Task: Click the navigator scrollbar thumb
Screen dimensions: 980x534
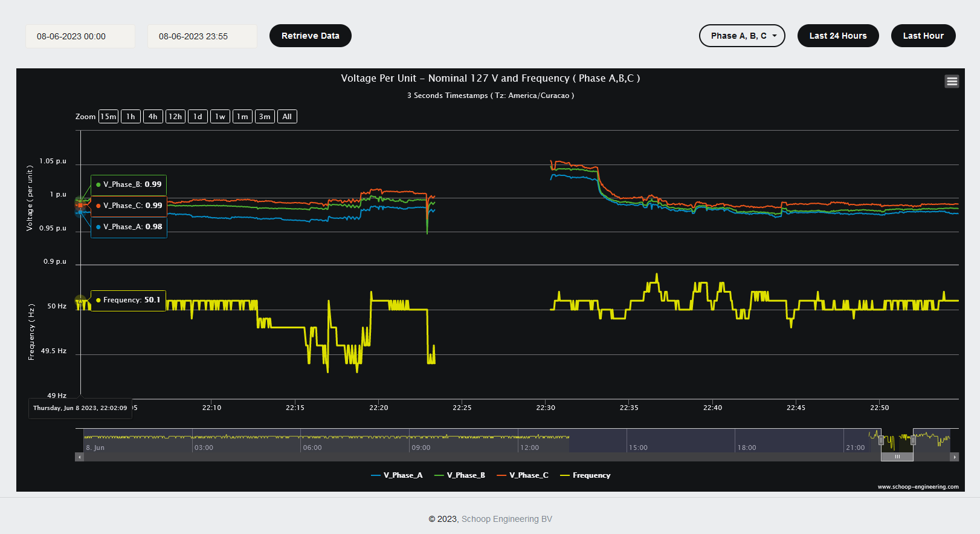Action: tap(897, 457)
